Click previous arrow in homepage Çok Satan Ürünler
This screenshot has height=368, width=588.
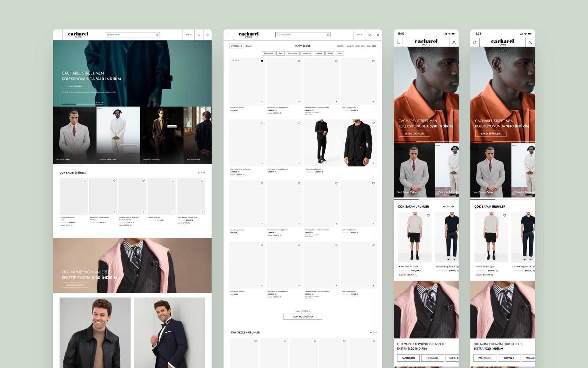click(198, 173)
